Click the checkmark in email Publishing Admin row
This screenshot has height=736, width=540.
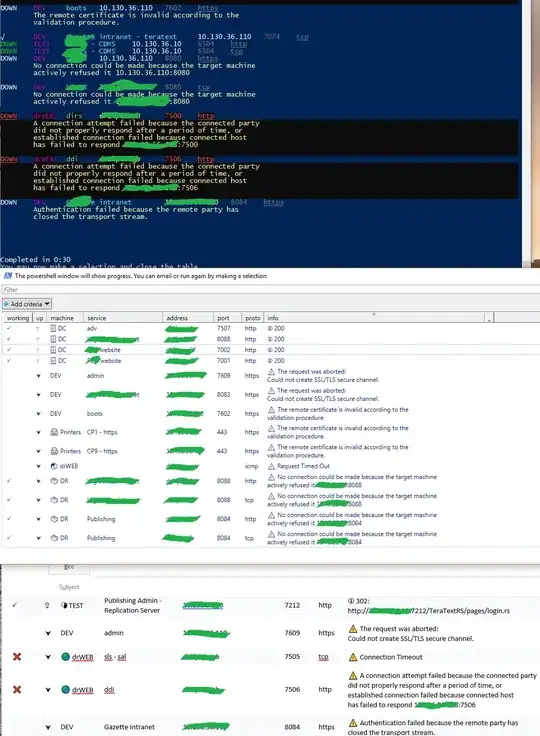tap(15, 605)
